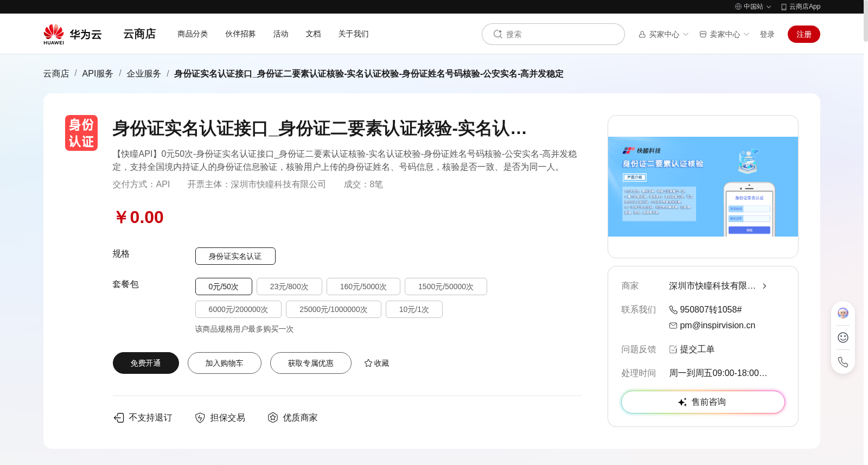Select the 6000元/200000次 package

click(x=238, y=309)
